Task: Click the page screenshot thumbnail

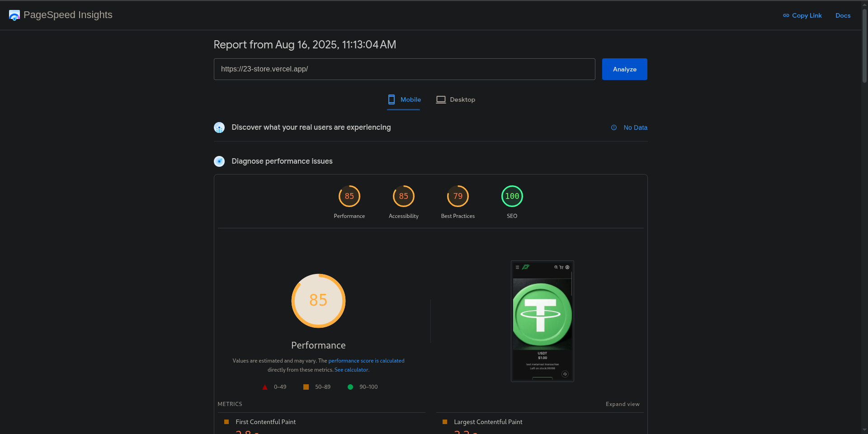Action: click(x=542, y=321)
